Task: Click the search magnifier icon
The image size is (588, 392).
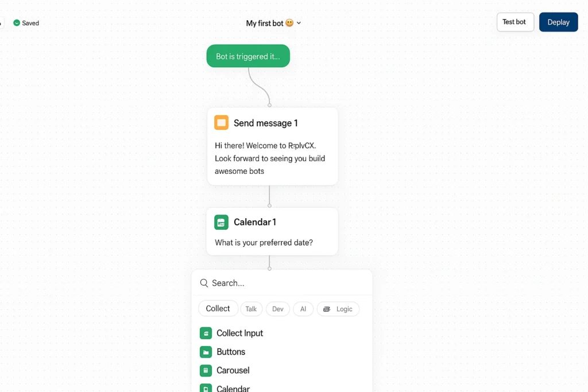Action: 204,283
